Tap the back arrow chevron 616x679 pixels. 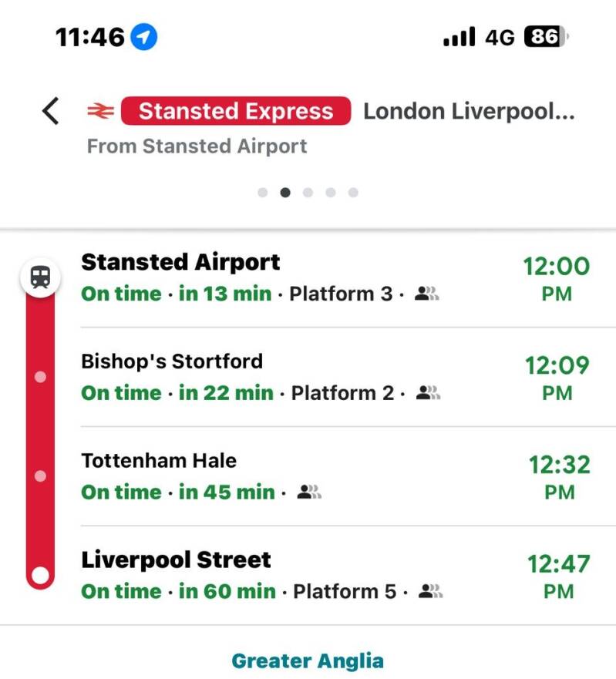(50, 112)
